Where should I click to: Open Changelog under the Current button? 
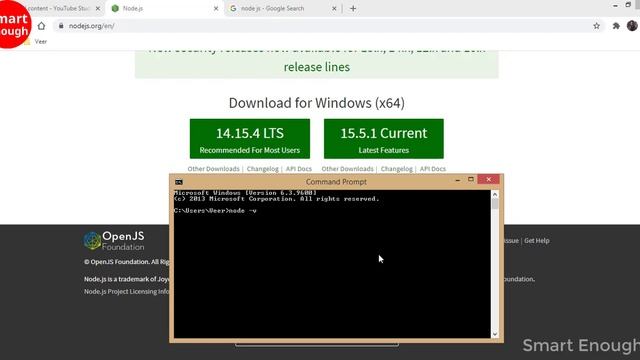pos(397,169)
